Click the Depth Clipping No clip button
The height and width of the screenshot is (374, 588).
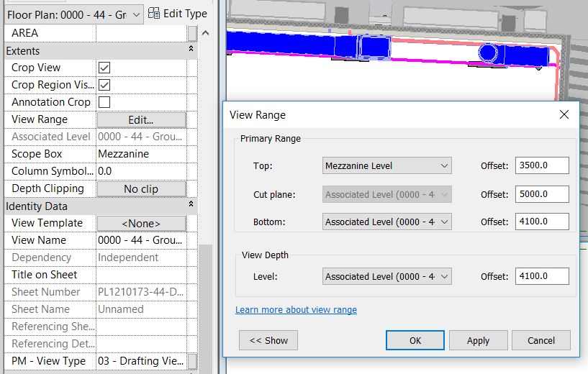pyautogui.click(x=141, y=189)
